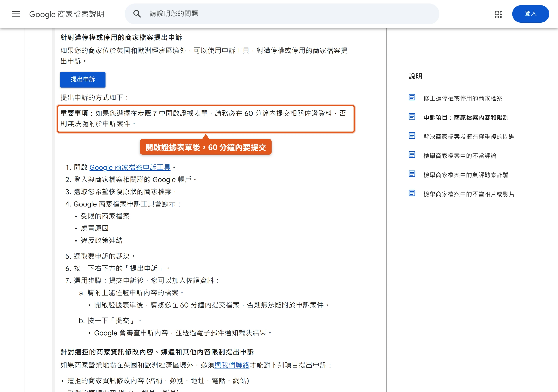This screenshot has width=558, height=392.
Task: Click article icon beside 檢舉商家檔案中的負評勒索詐騙
Action: 412,174
